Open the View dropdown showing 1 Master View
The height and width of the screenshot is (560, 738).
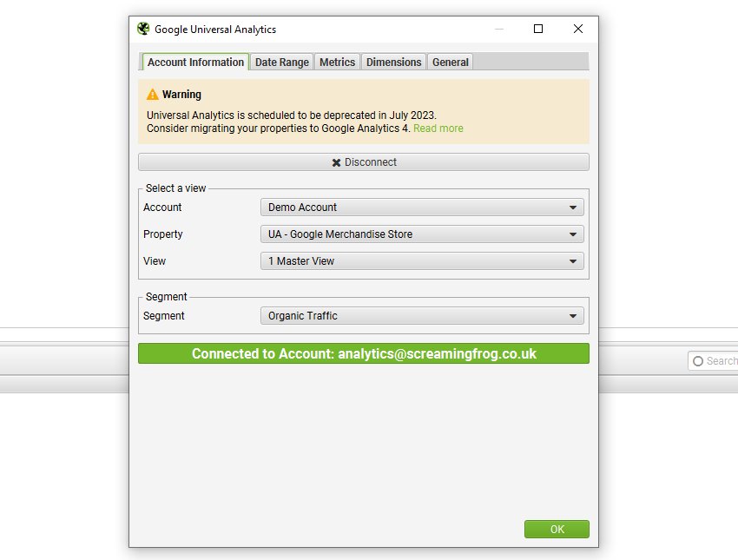click(422, 261)
